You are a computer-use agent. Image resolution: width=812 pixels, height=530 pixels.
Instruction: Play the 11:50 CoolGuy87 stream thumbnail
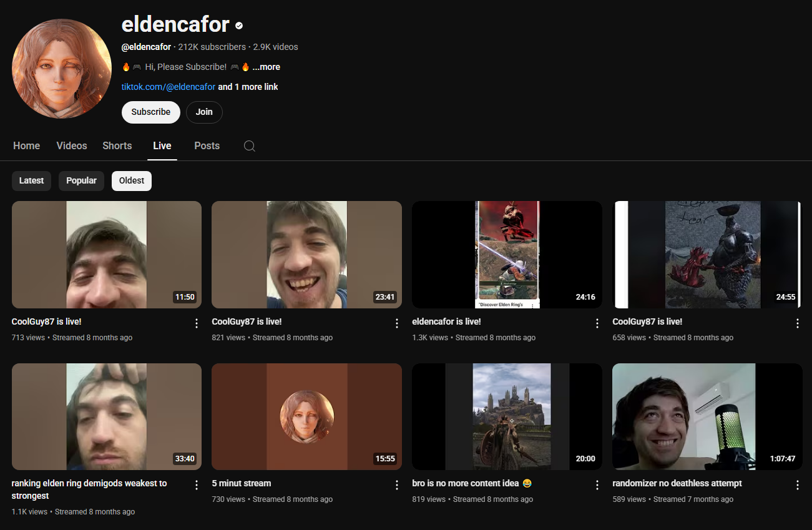(107, 255)
